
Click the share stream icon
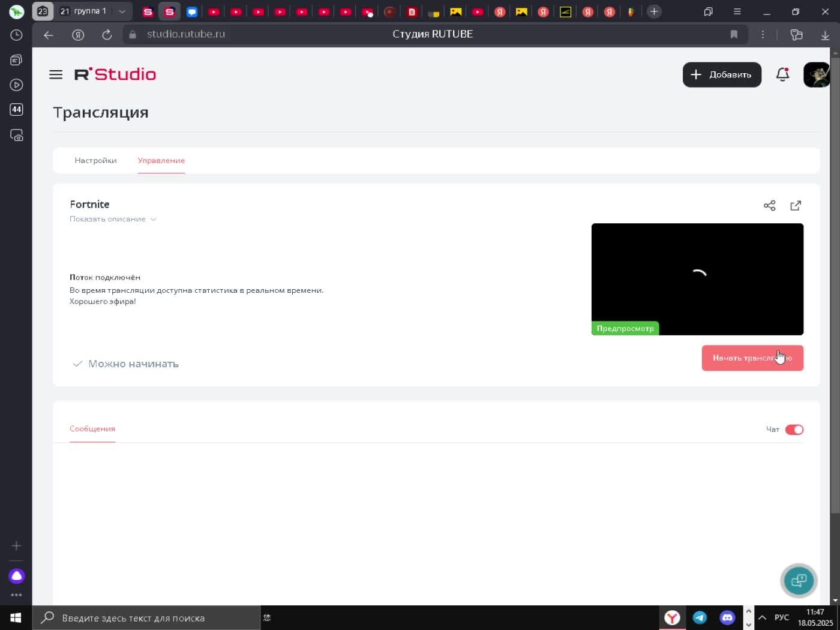pyautogui.click(x=769, y=206)
